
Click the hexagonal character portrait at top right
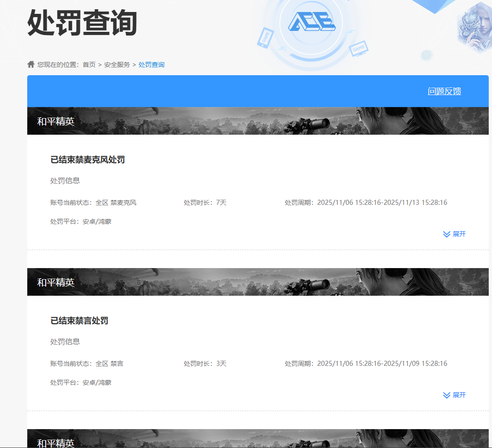click(474, 28)
